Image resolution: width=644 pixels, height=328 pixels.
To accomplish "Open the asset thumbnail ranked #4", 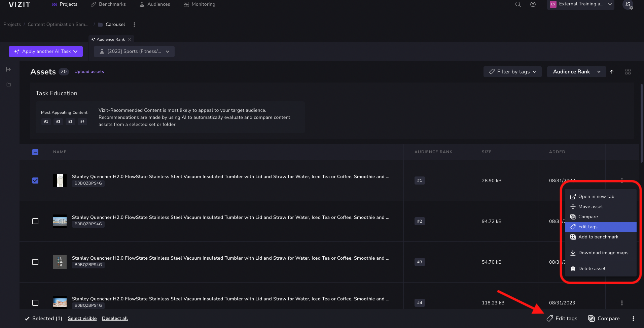I will coord(60,303).
